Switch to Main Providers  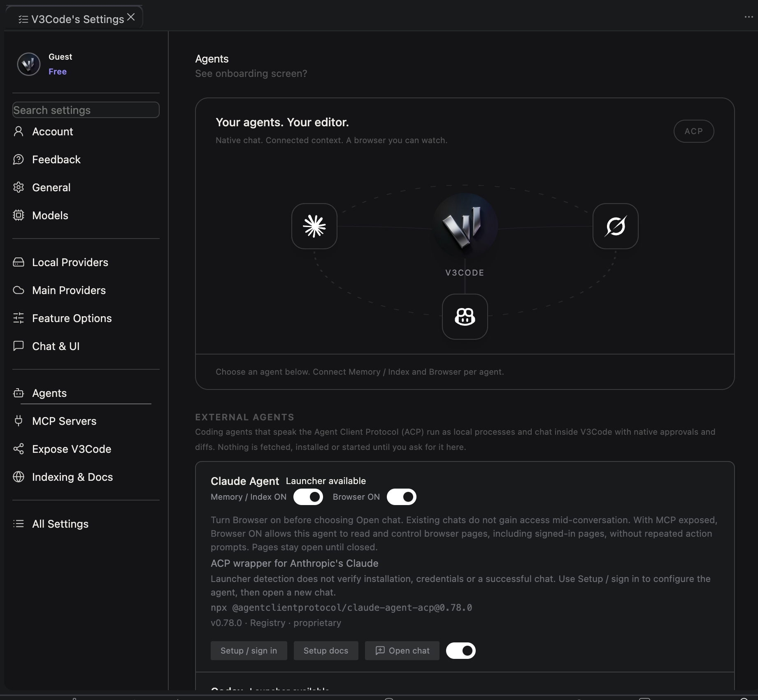coord(86,290)
